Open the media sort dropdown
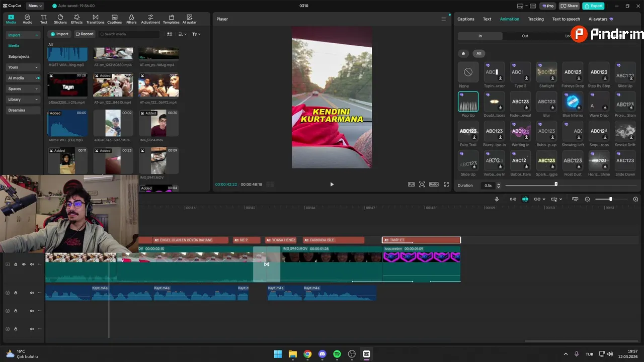The height and width of the screenshot is (362, 644). 183,34
